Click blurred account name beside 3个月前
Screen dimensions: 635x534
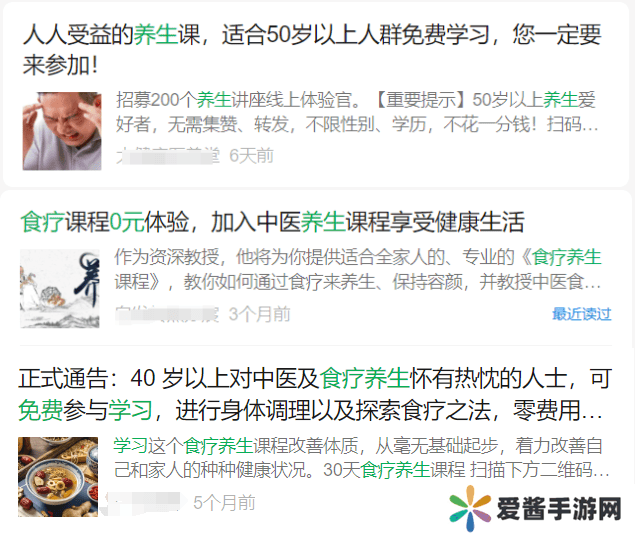(x=167, y=314)
